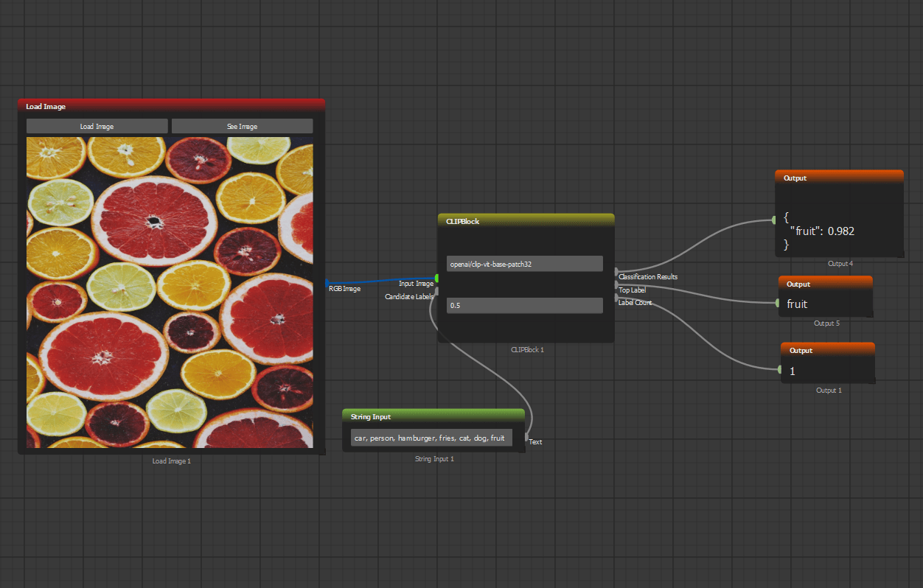Click the Output node header showing fruit 0.982
Image resolution: width=923 pixels, height=588 pixels.
[x=839, y=178]
